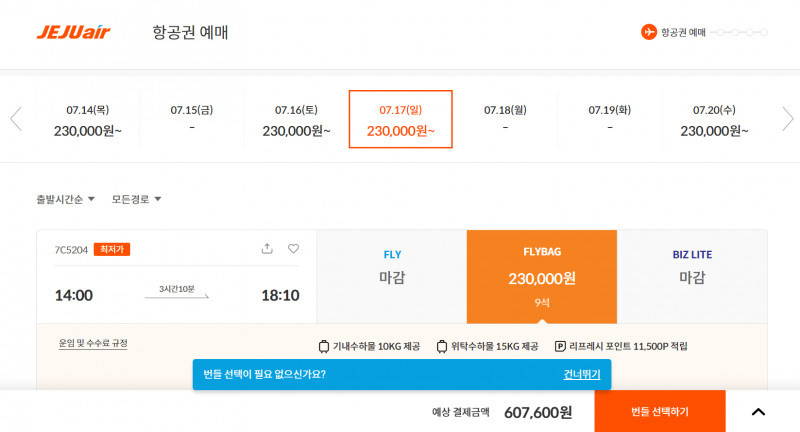This screenshot has height=432, width=800.
Task: Select the FLYBAG 230,000원 fare option
Action: click(542, 277)
